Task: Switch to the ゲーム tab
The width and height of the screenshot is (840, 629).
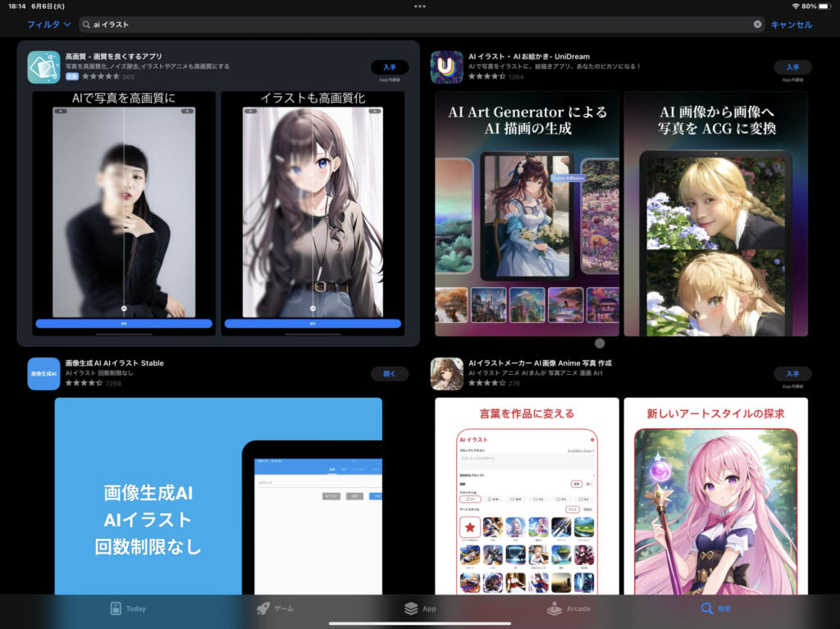Action: tap(275, 608)
